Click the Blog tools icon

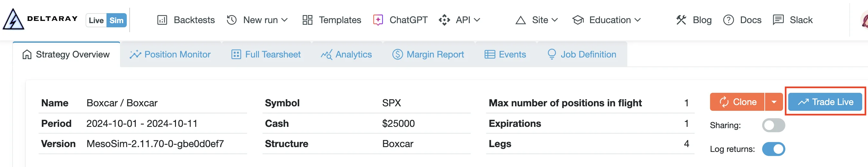pos(681,20)
